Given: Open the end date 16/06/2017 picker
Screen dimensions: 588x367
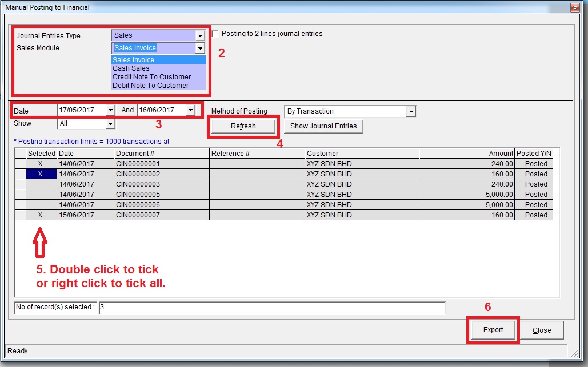Looking at the screenshot, I should pyautogui.click(x=190, y=110).
